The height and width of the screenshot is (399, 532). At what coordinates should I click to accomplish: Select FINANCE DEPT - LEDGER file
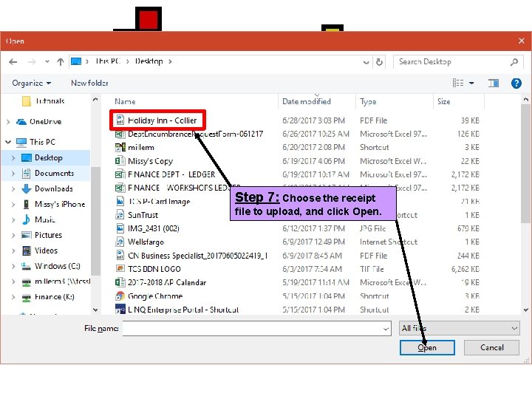coord(171,174)
